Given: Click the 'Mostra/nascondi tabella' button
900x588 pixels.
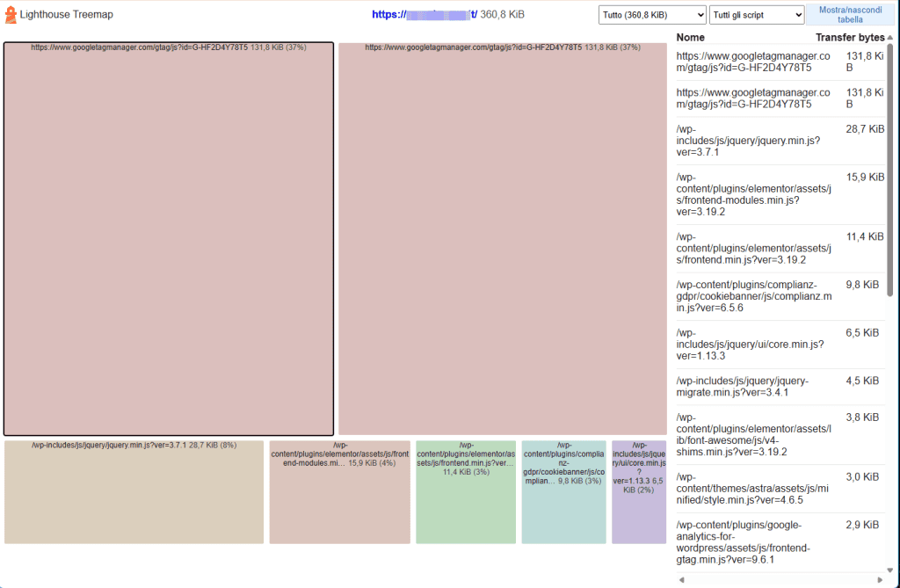Looking at the screenshot, I should [x=850, y=14].
